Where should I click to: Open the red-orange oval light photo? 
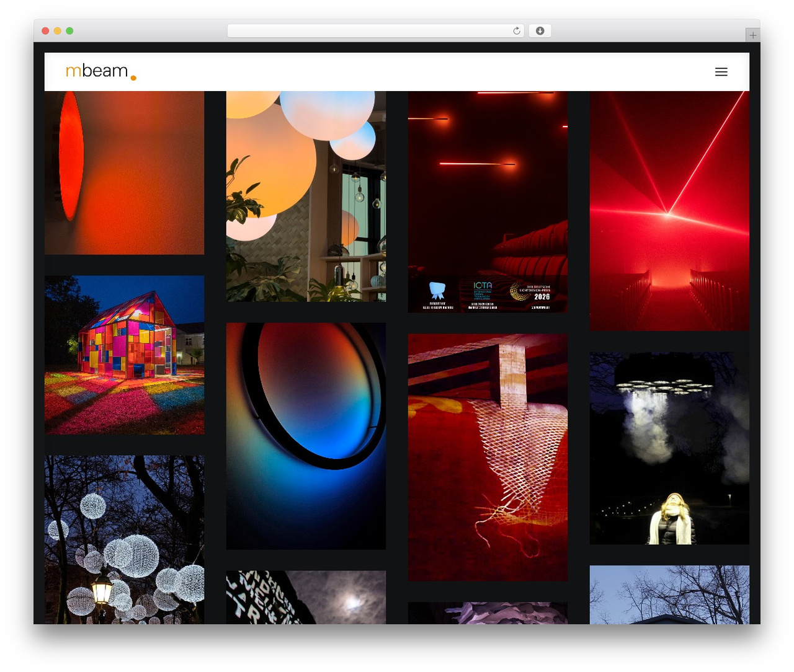(x=124, y=173)
